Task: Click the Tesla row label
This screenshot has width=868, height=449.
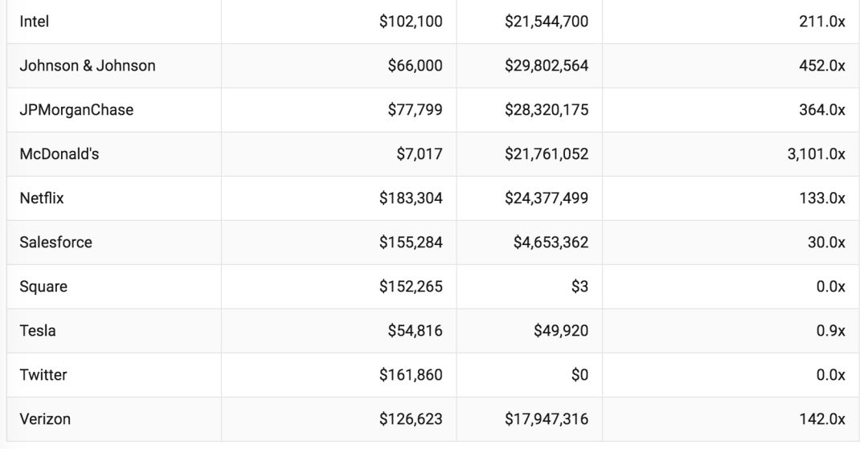Action: click(x=38, y=331)
